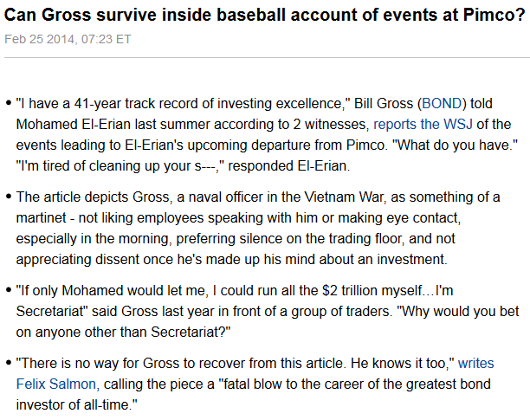Click the Feb 25 2014 timestamp

click(68, 39)
